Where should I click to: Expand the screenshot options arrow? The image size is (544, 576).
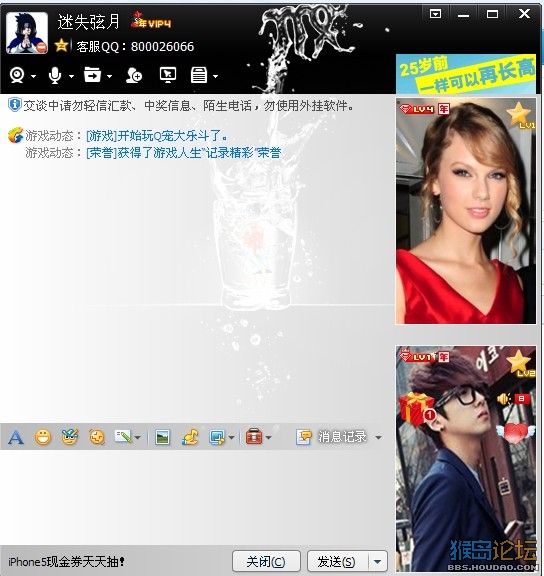pos(231,438)
